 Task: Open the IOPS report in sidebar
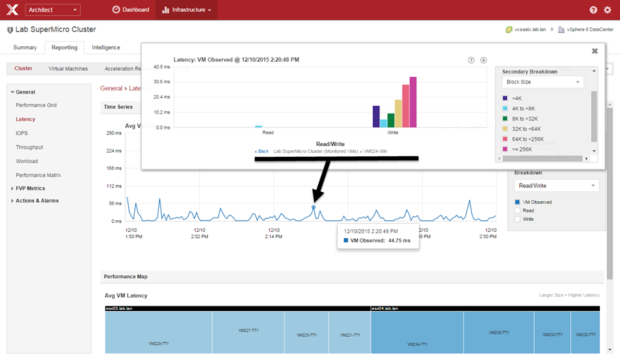[x=22, y=133]
